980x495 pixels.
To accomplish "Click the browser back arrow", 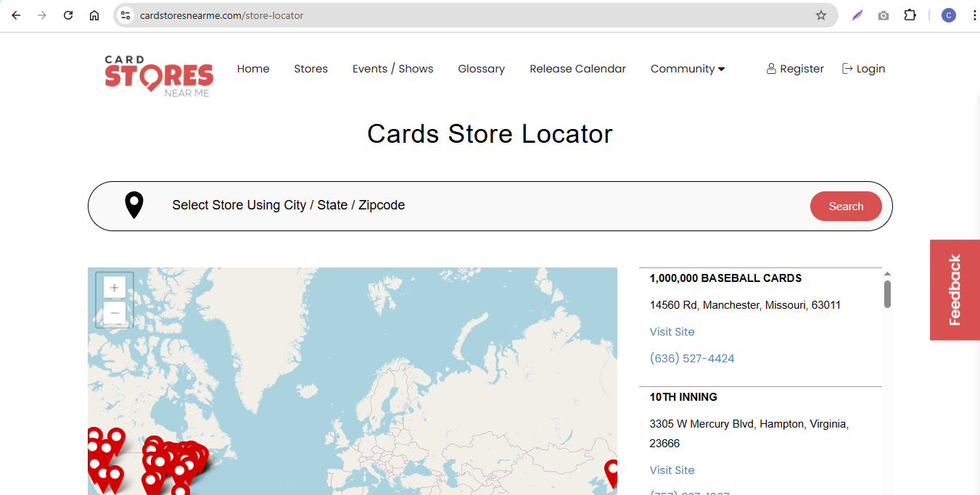I will coord(16,15).
